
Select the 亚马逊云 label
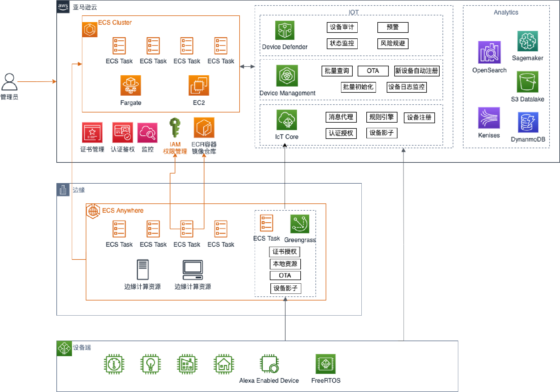coord(85,7)
